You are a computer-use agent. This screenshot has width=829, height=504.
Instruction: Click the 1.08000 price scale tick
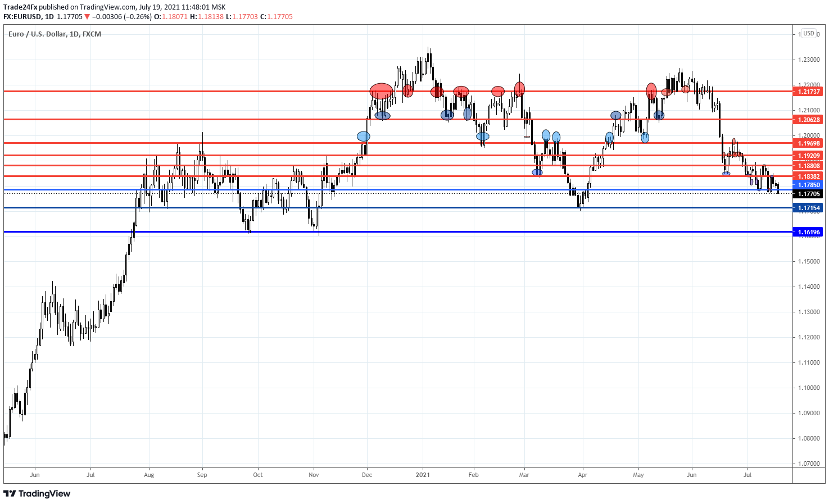(808, 438)
